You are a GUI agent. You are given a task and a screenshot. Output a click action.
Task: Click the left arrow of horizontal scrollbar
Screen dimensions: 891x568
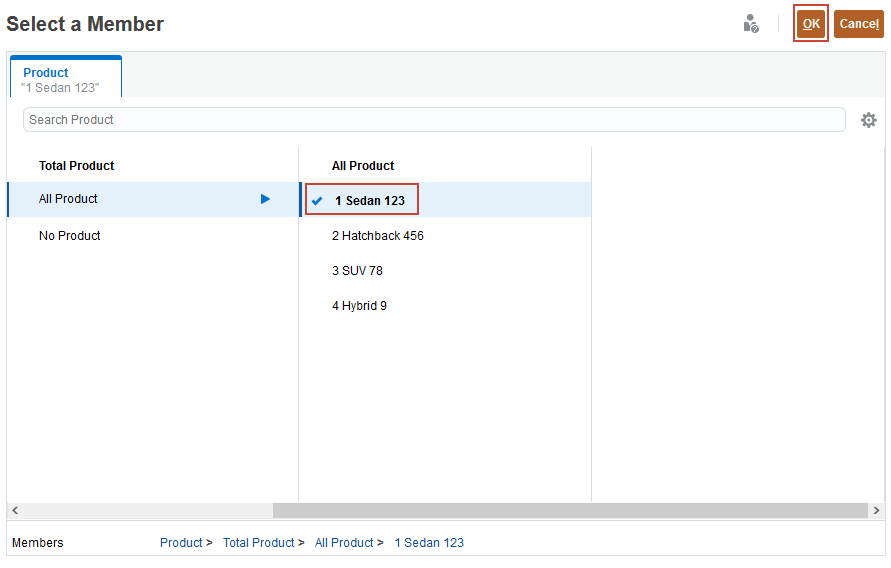coord(15,510)
